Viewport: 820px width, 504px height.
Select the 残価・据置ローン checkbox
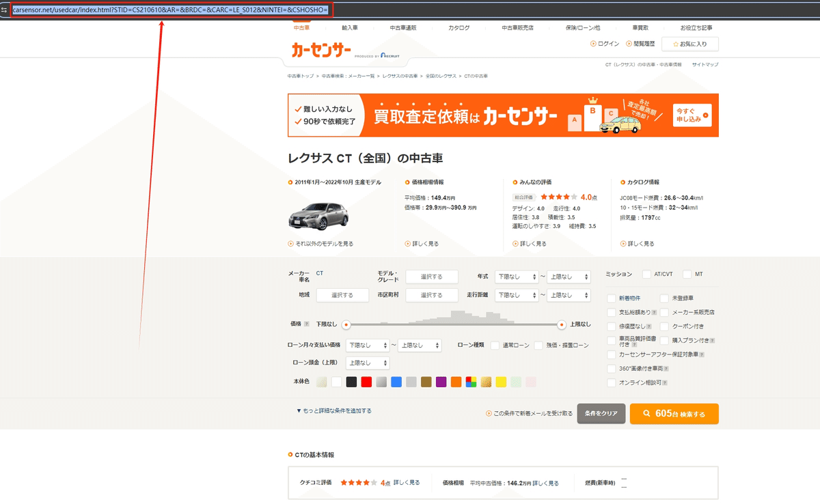click(538, 346)
